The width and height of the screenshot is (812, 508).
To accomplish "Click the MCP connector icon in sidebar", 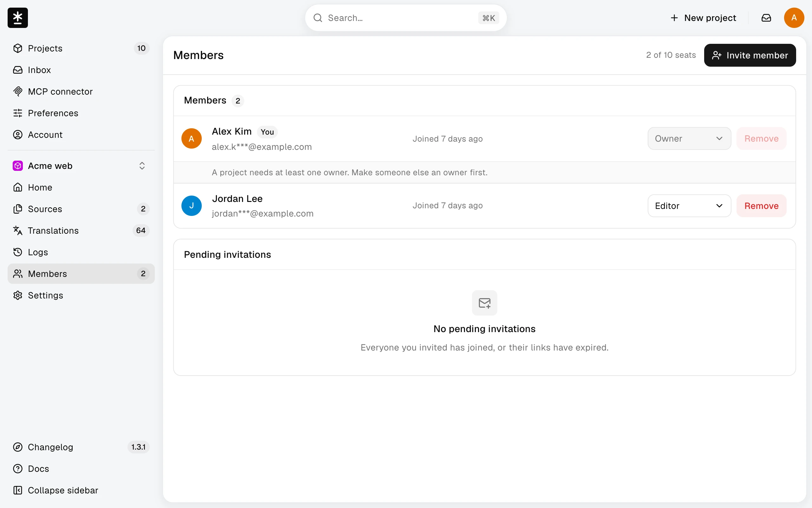I will click(18, 91).
